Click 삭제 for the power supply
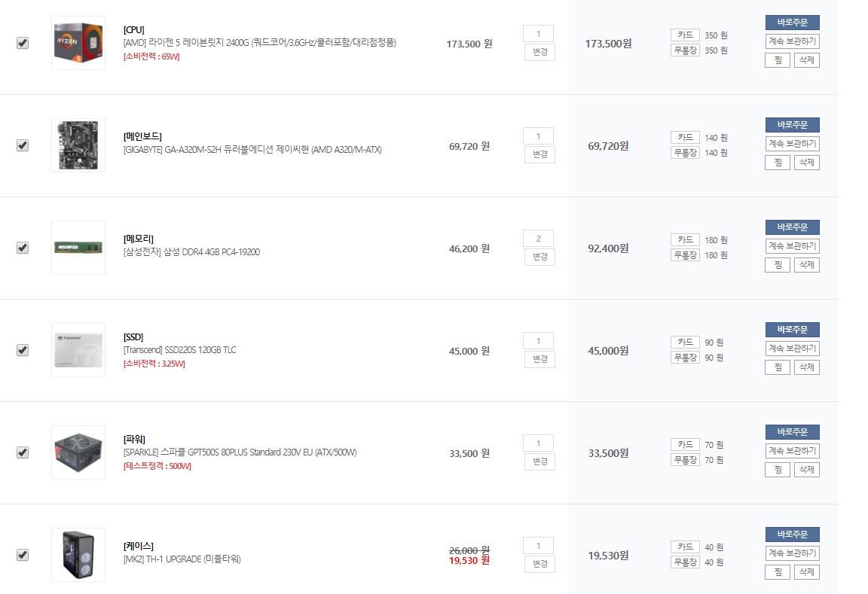Image resolution: width=868 pixels, height=594 pixels. [806, 470]
